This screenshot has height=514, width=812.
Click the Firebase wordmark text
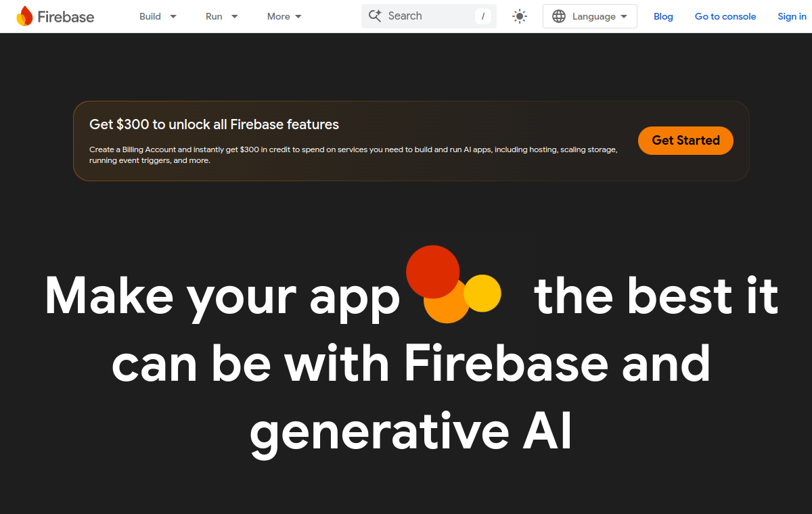(66, 17)
